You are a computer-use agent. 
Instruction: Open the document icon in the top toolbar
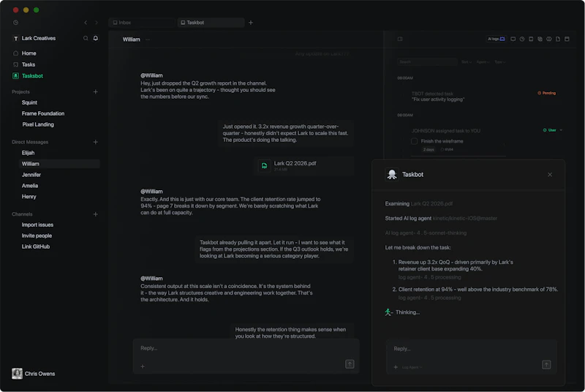tap(558, 39)
